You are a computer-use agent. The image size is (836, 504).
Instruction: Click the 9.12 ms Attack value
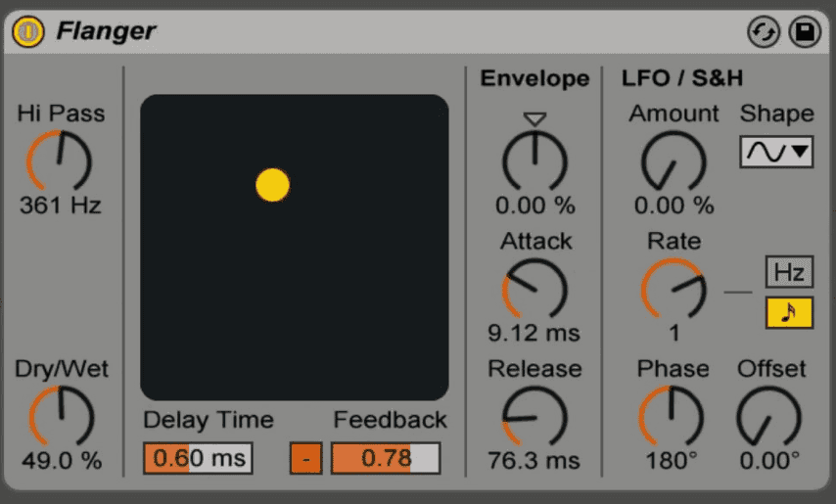[534, 334]
